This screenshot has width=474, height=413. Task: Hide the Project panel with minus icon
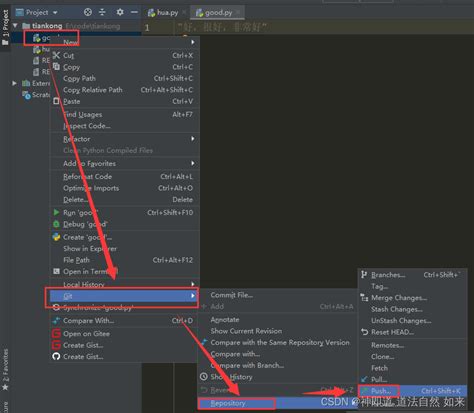134,12
